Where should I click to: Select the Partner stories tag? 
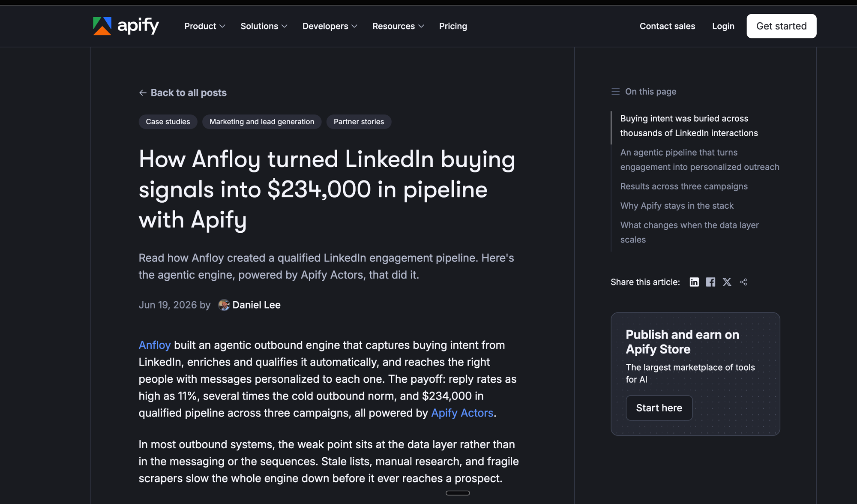coord(359,122)
